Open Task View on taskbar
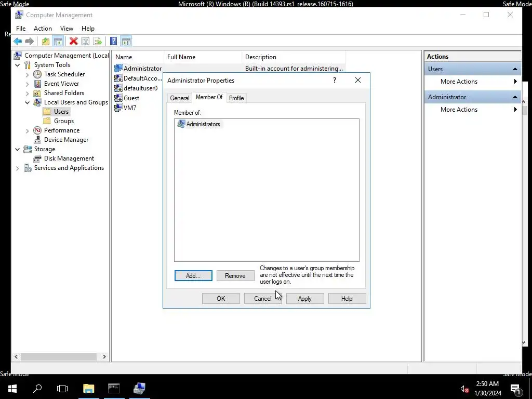The image size is (532, 399). 62,388
